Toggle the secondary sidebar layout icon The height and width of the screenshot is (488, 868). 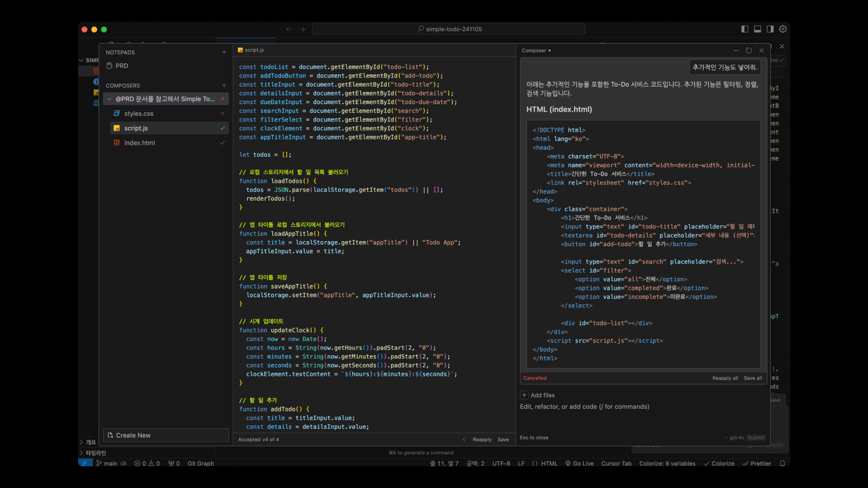pos(770,29)
